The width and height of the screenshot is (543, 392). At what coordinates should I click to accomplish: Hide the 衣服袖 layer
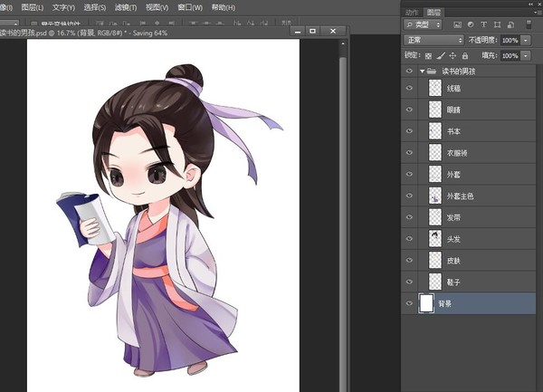(409, 152)
